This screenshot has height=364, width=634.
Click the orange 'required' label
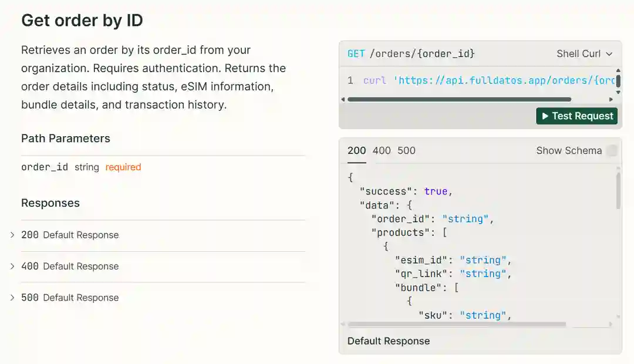(123, 167)
